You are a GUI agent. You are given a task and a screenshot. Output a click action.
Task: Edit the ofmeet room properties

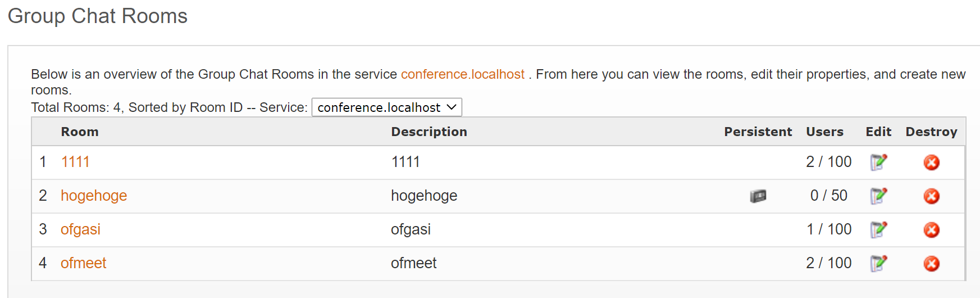(x=878, y=264)
